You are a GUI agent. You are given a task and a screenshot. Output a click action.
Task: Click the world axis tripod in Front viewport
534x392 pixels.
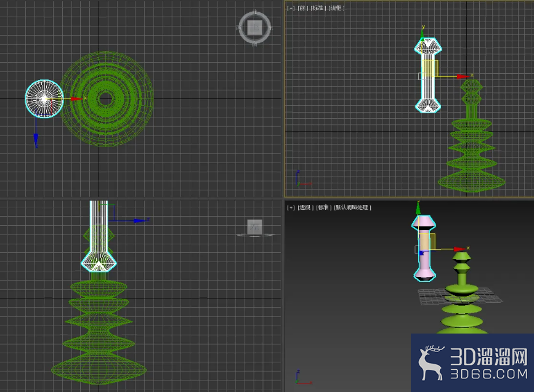point(303,178)
